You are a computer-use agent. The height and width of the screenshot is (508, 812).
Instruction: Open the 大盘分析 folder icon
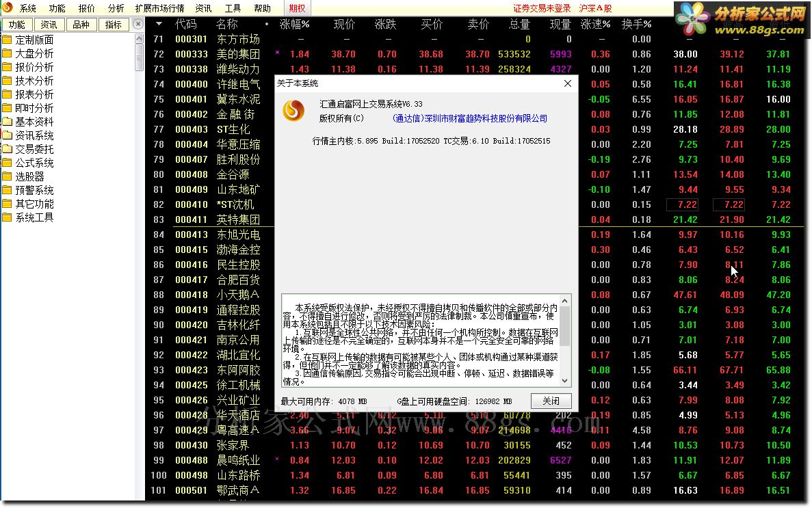pyautogui.click(x=7, y=53)
